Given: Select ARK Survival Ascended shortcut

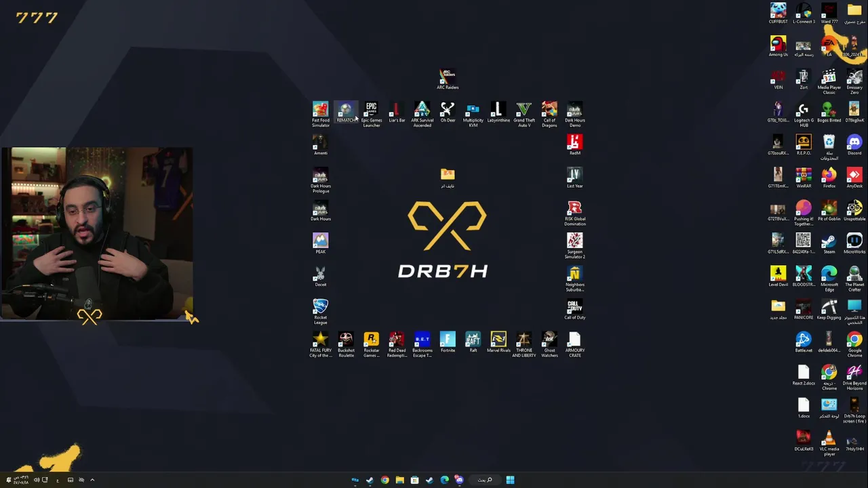Looking at the screenshot, I should click(422, 115).
